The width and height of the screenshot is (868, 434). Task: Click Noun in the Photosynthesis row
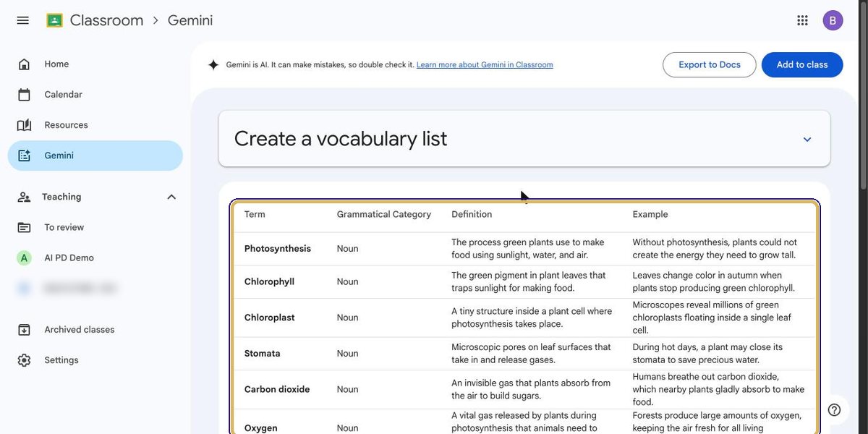pyautogui.click(x=347, y=249)
